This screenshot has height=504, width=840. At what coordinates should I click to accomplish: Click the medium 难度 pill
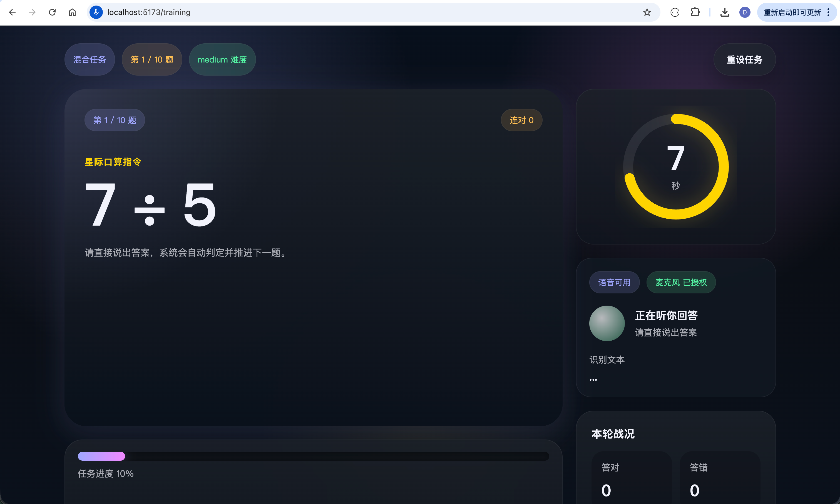[222, 59]
